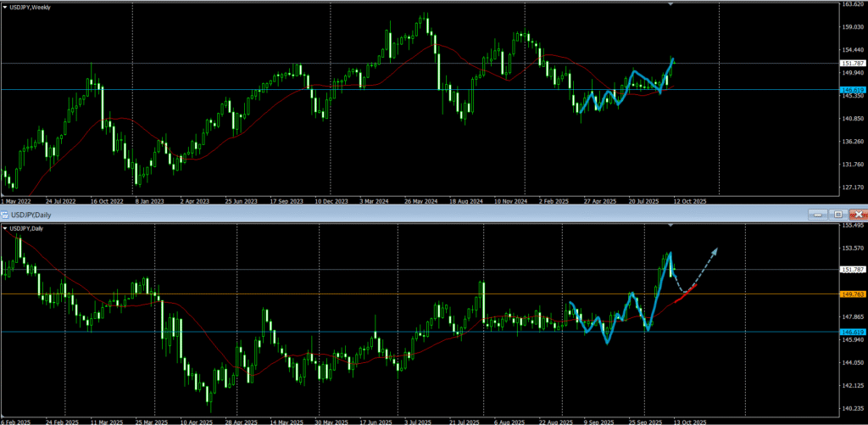Close the USDJPY,Daily chart window
The width and height of the screenshot is (868, 425).
pyautogui.click(x=858, y=215)
